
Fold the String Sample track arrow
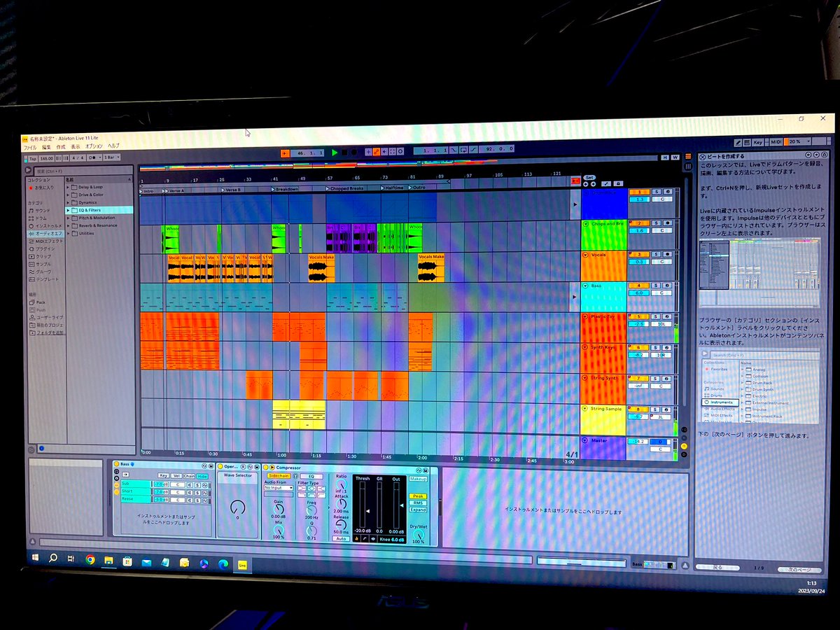(585, 409)
